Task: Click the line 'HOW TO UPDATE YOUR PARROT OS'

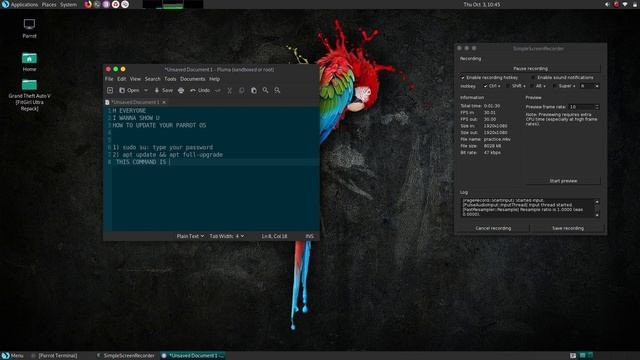Action: point(159,125)
